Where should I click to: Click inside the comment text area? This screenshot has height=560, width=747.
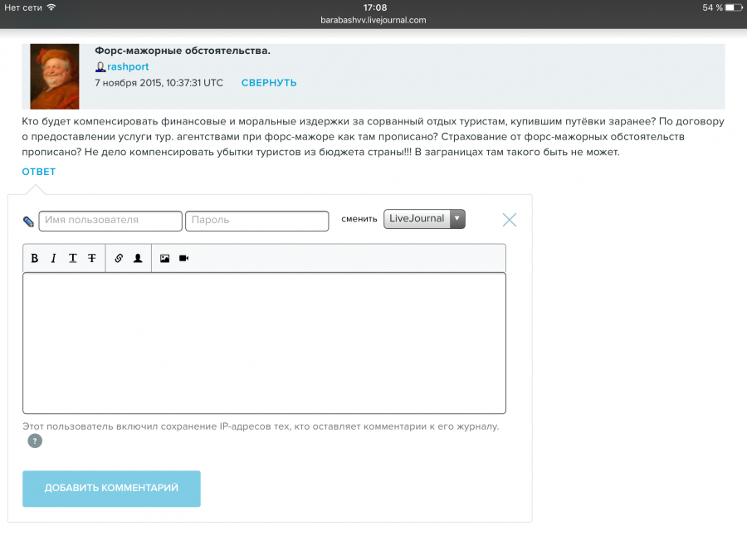[x=264, y=343]
